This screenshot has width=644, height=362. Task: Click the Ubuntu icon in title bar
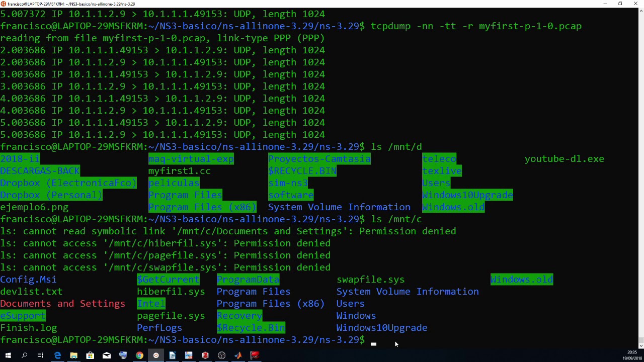tap(4, 4)
